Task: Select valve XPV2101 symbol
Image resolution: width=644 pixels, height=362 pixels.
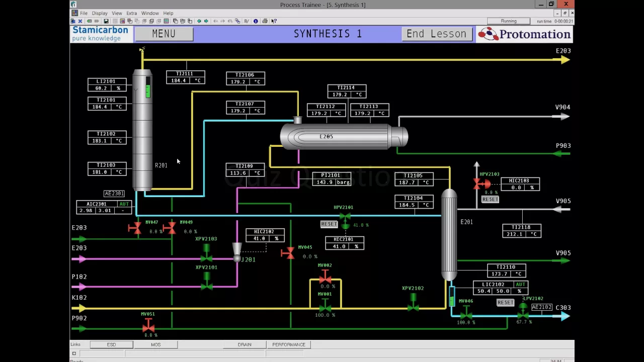Action: (x=206, y=281)
